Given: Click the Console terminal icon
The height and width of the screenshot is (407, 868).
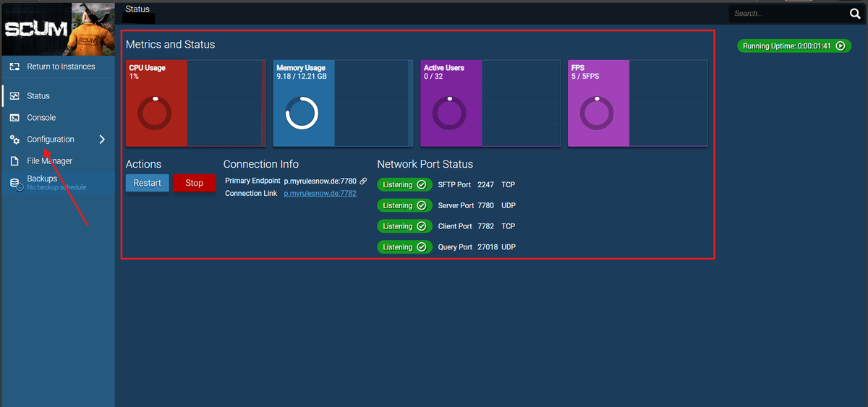Looking at the screenshot, I should click(14, 118).
